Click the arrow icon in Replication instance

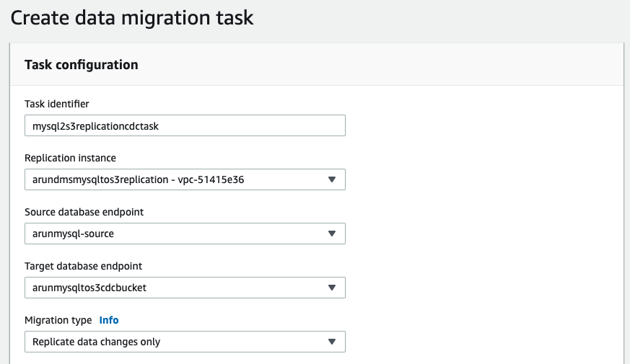click(x=331, y=179)
